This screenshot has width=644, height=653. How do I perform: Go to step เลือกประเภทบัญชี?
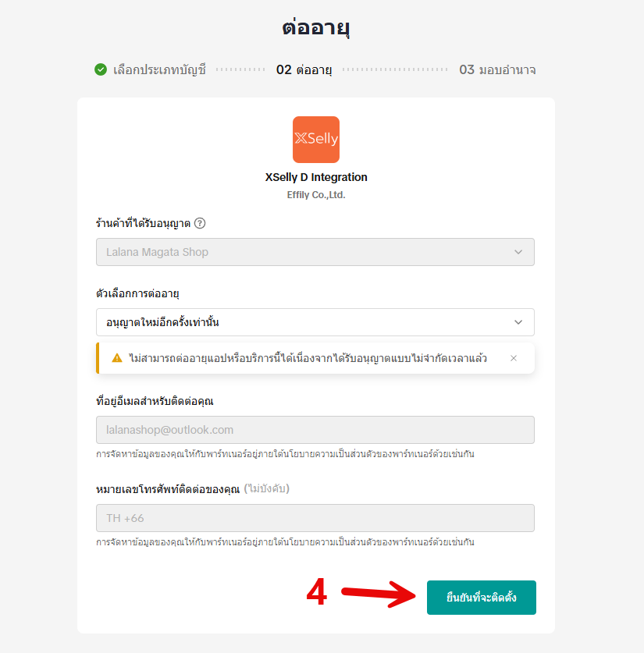[x=159, y=69]
